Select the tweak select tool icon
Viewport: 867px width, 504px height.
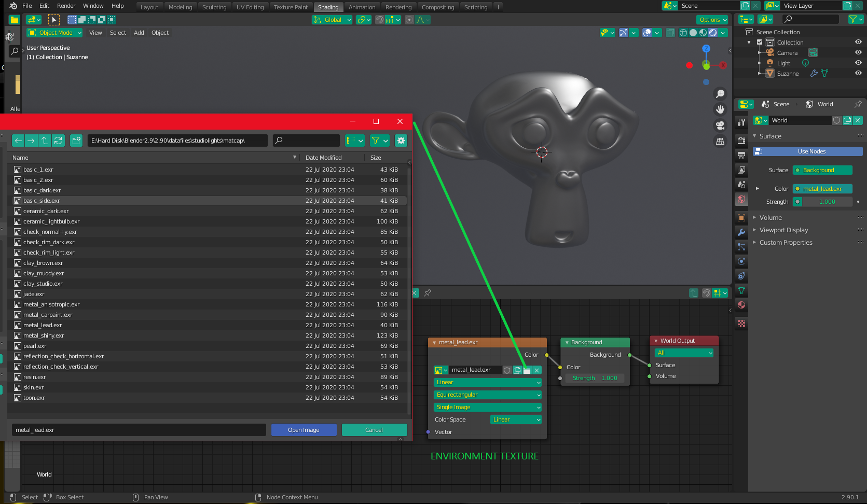[53, 20]
